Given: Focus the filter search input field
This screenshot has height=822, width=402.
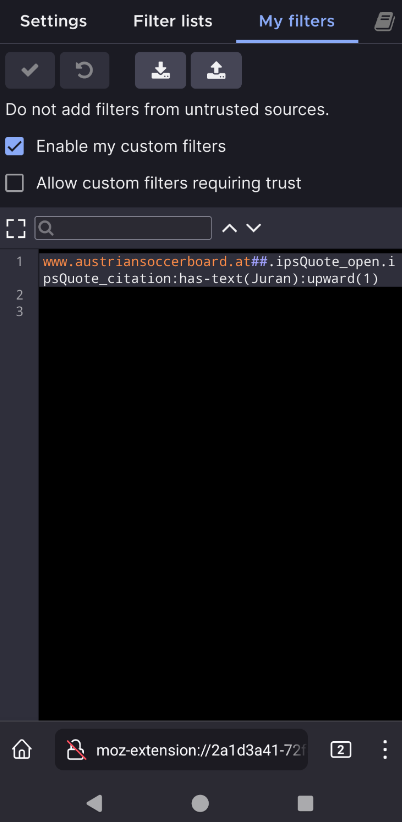Looking at the screenshot, I should tap(123, 228).
